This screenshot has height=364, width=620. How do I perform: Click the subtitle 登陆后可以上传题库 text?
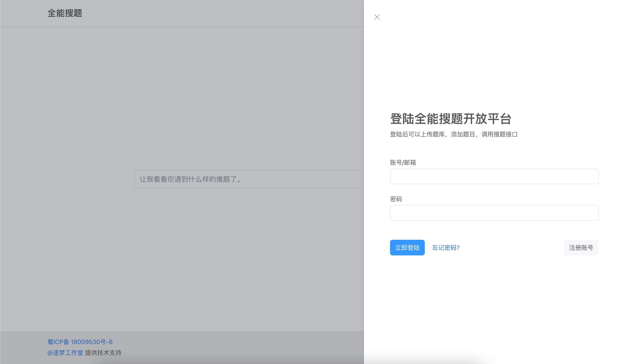[454, 134]
